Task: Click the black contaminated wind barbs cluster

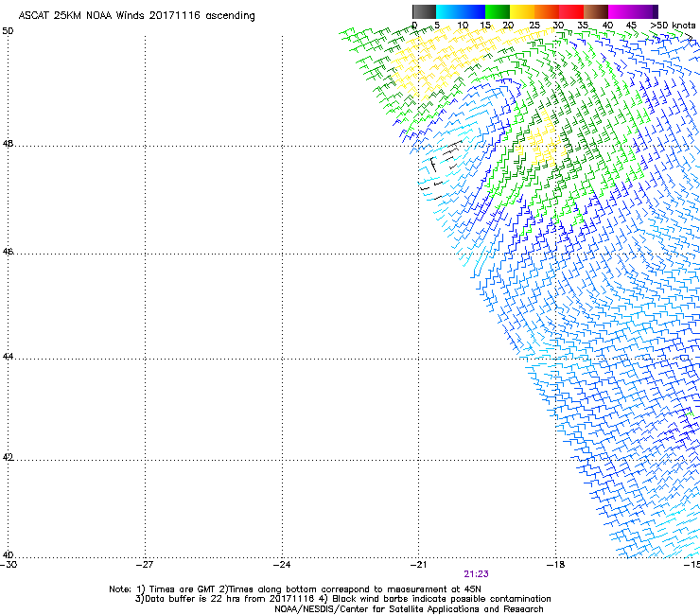Action: pyautogui.click(x=440, y=169)
